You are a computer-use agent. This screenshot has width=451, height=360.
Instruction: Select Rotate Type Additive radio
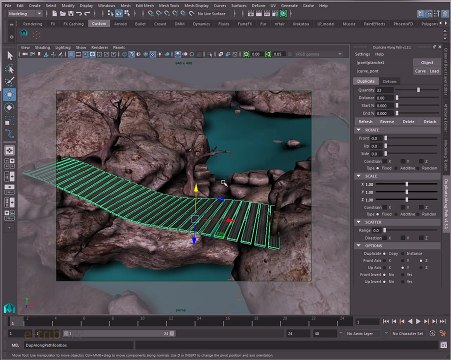396,168
